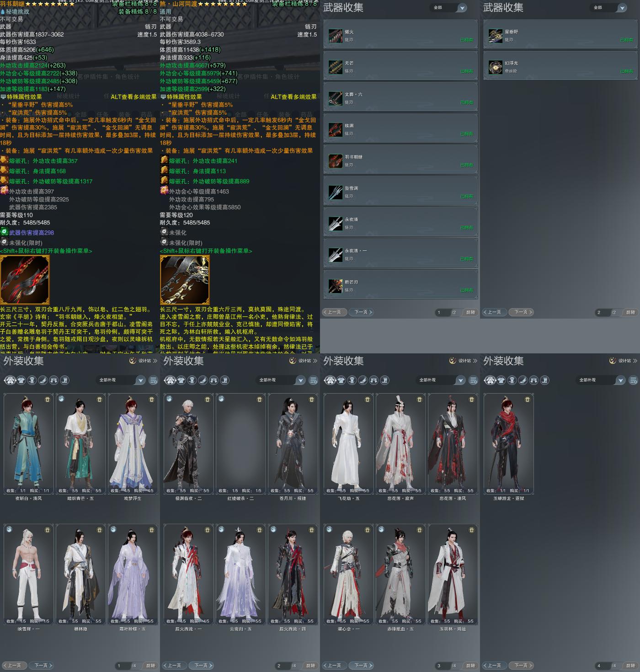Click the bottle icon on 赤锋舐血·五 card
640x672 pixels.
(x=381, y=529)
